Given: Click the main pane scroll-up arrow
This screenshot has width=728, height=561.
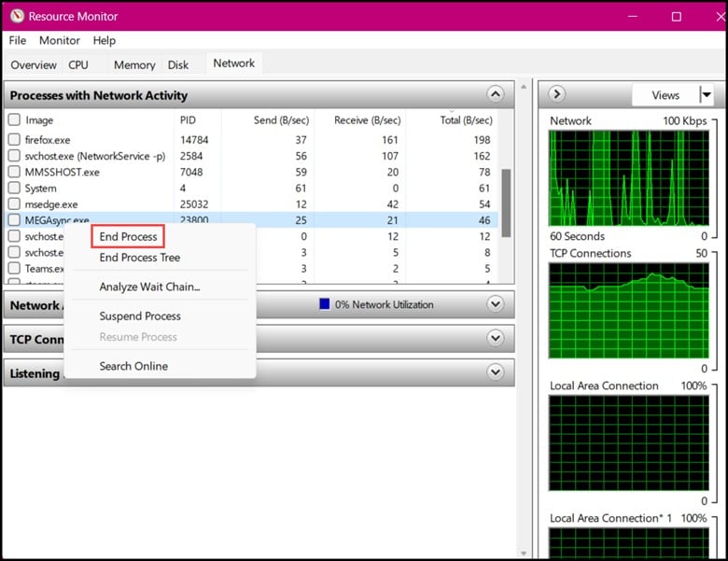Looking at the screenshot, I should (524, 87).
